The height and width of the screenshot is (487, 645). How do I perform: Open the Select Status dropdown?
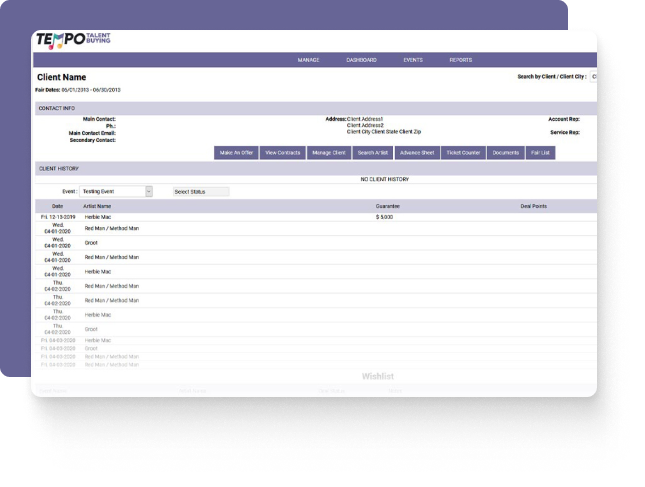coord(201,192)
